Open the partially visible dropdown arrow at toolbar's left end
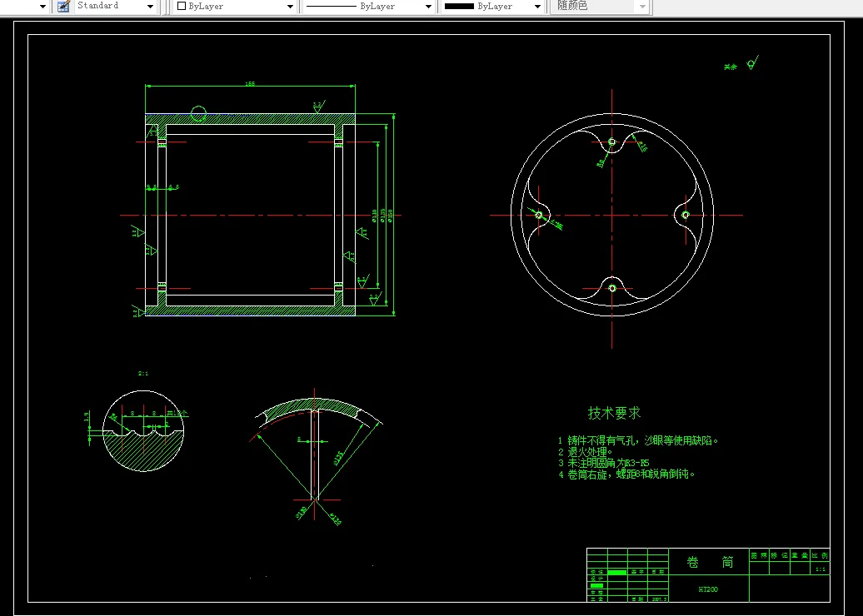863x616 pixels. (x=42, y=7)
